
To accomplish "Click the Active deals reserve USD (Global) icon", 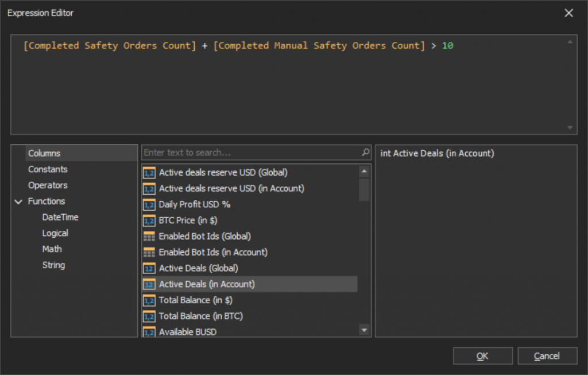I will [149, 172].
